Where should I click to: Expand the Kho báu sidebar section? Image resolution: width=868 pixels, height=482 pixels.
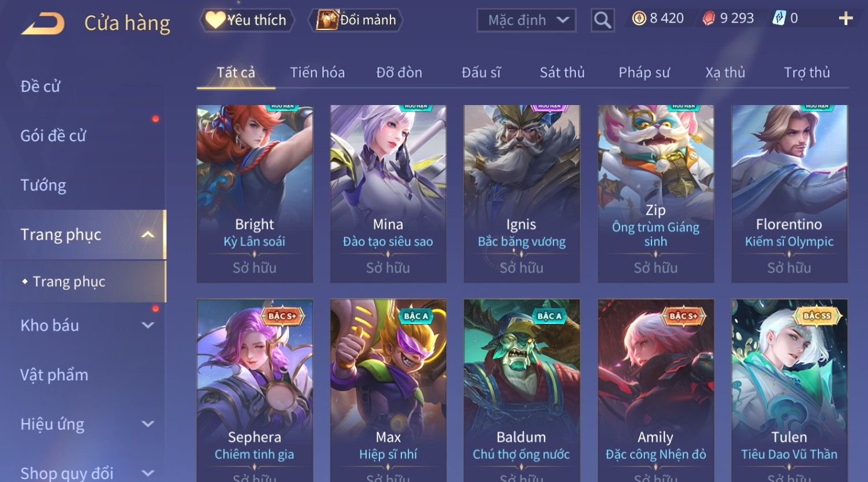[x=148, y=325]
